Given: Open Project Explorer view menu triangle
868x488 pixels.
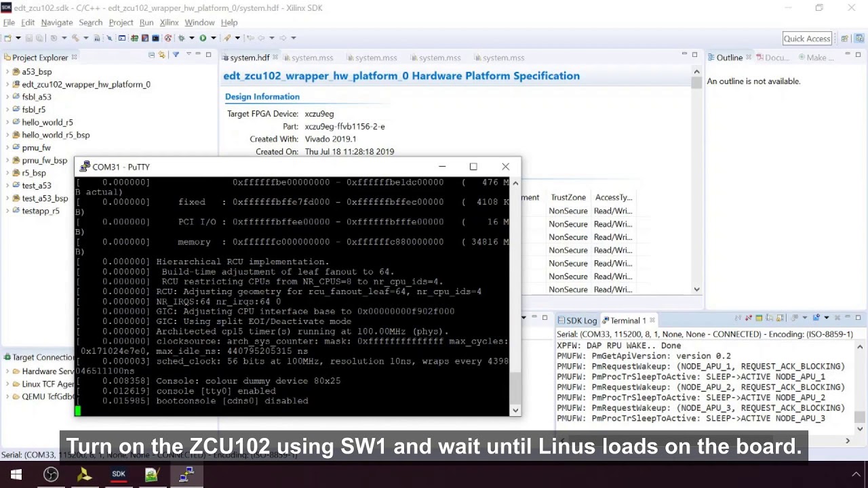Looking at the screenshot, I should coord(189,54).
